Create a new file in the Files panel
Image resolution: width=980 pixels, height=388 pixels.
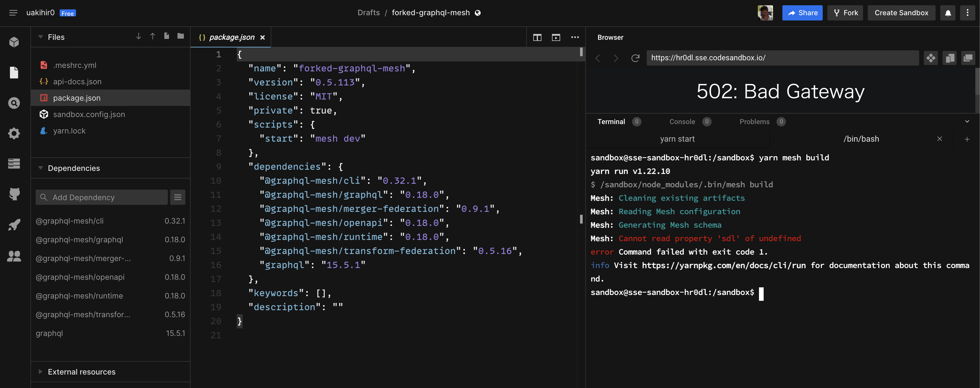[x=166, y=36]
